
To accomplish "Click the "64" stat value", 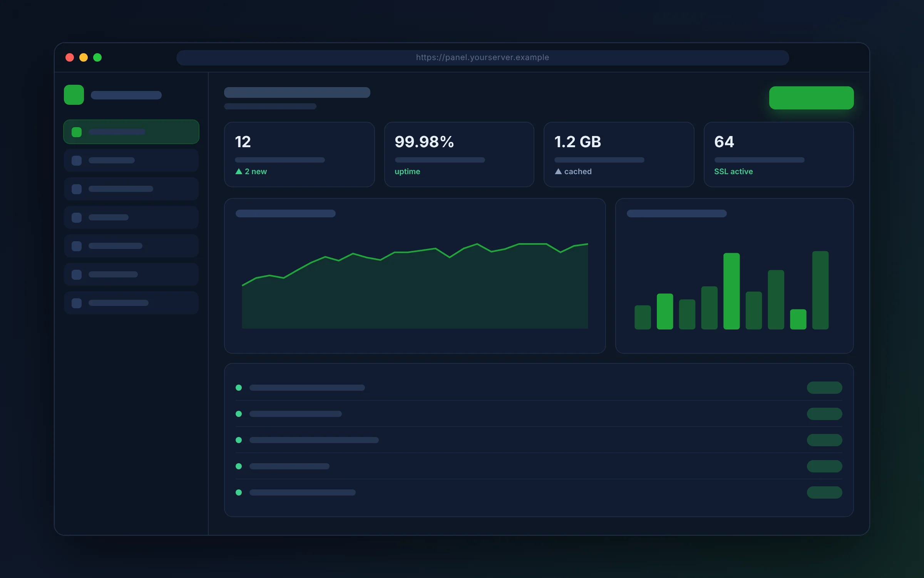I will pos(724,142).
